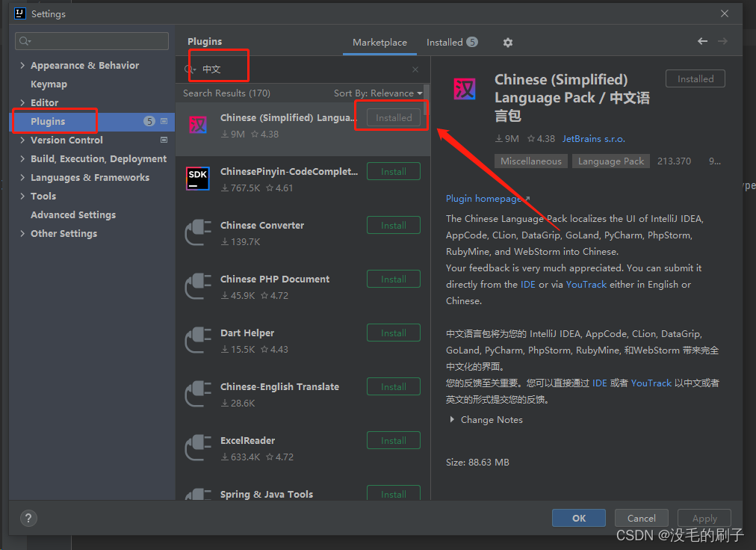Image resolution: width=756 pixels, height=550 pixels.
Task: Click the Miscellaneous tag
Action: [x=531, y=161]
